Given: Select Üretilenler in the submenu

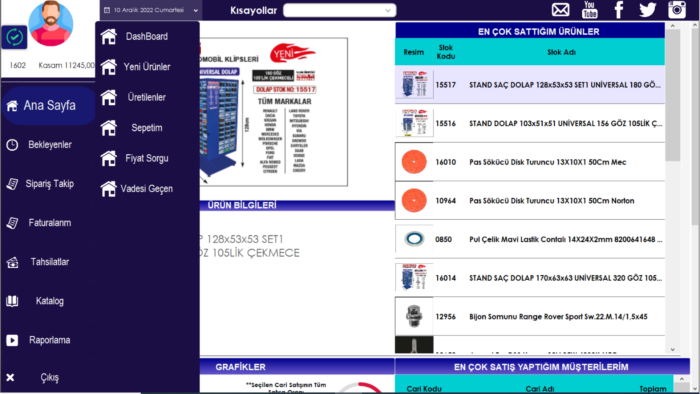Looking at the screenshot, I should tap(147, 97).
